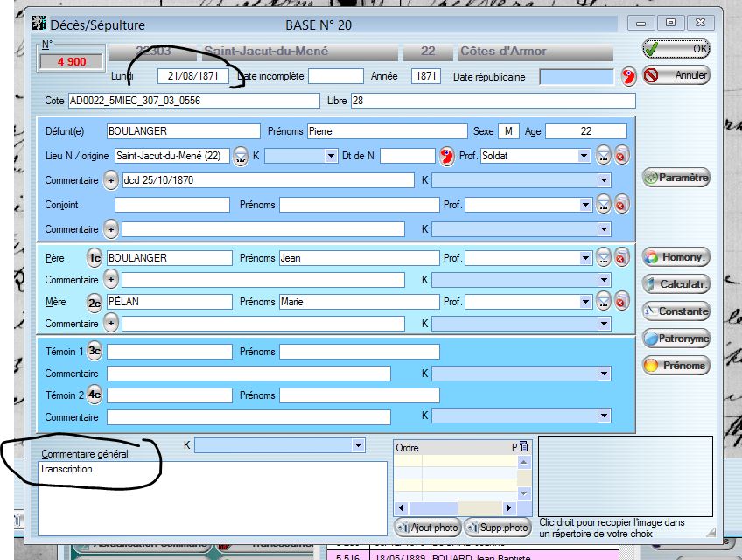Expand the Conjoint Prof. dropdown

[x=584, y=205]
